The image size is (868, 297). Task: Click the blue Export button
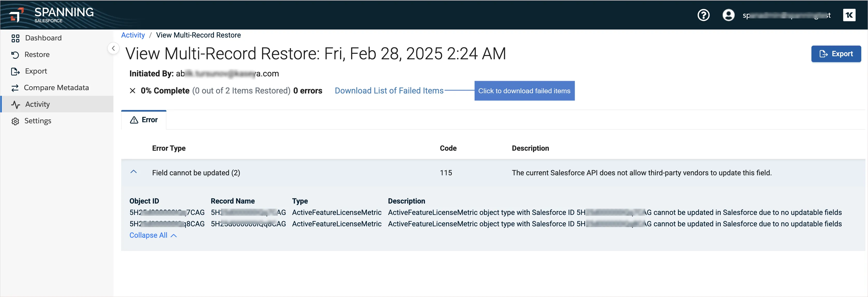click(x=836, y=54)
